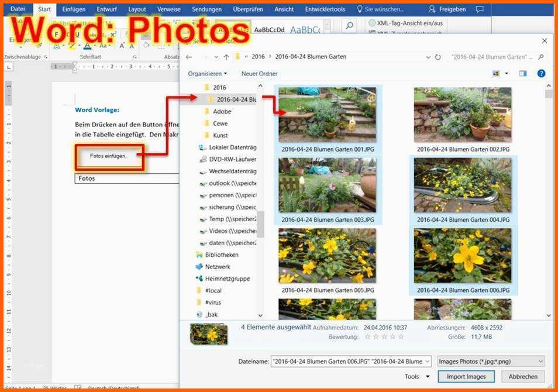Expand the Schriftart dialog launcher in Word

click(135, 57)
